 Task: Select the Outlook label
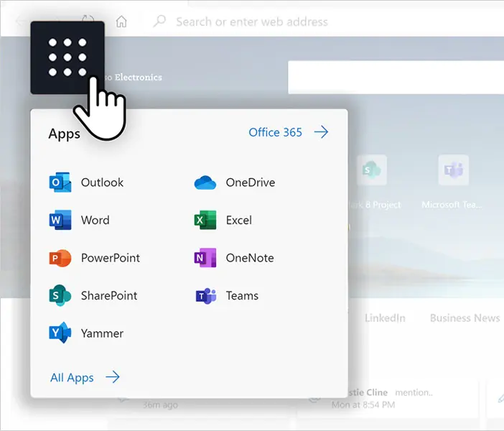click(102, 182)
